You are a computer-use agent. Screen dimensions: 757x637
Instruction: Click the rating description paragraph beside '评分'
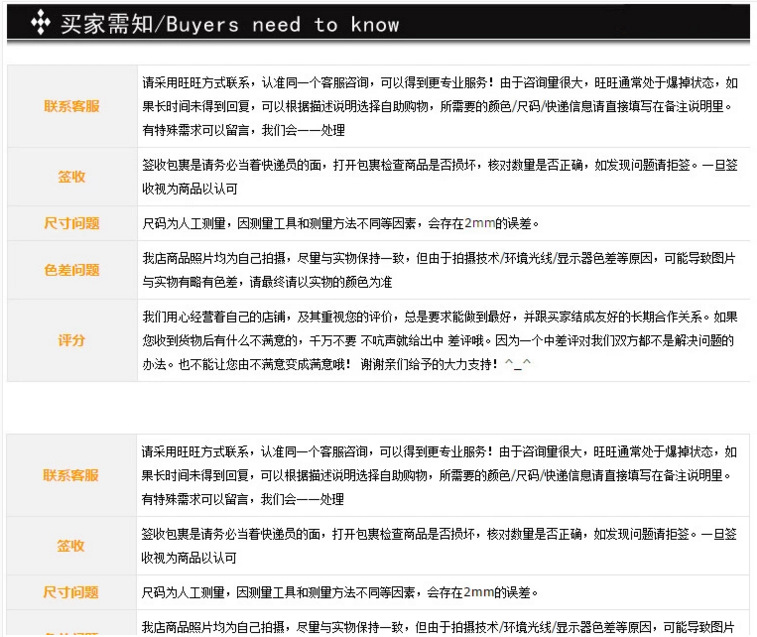click(x=440, y=340)
